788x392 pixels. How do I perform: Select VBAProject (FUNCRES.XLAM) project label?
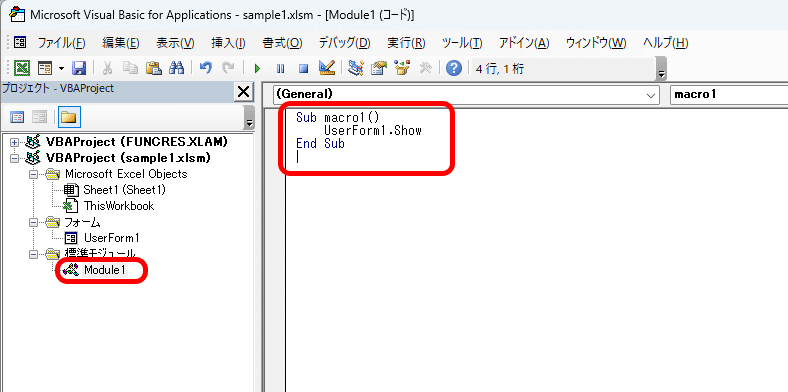[136, 142]
